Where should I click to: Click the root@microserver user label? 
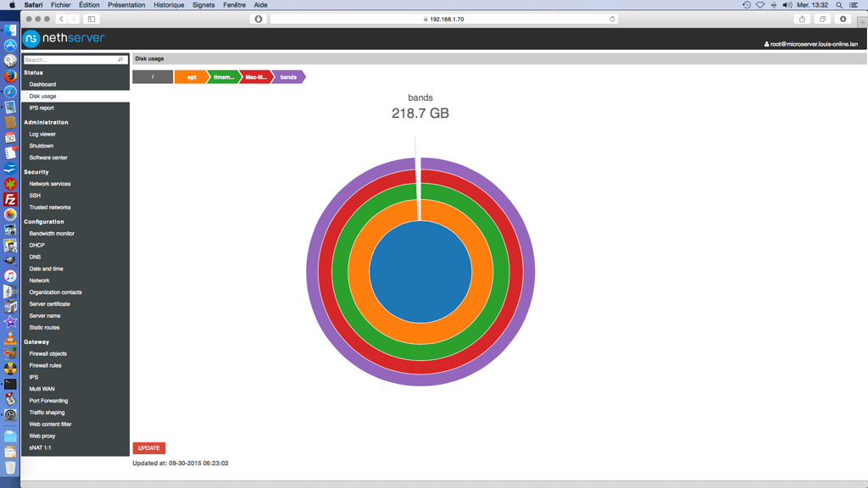click(811, 44)
